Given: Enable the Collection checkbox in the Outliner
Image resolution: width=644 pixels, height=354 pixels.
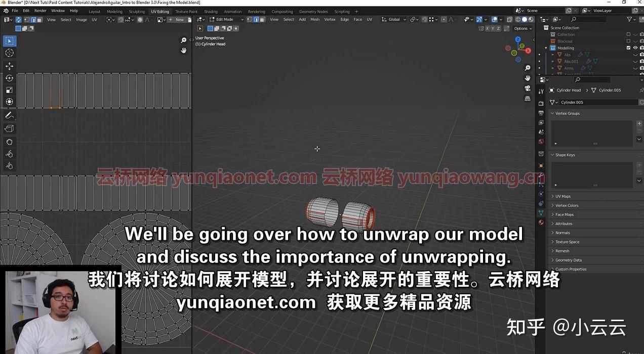Looking at the screenshot, I should (629, 34).
